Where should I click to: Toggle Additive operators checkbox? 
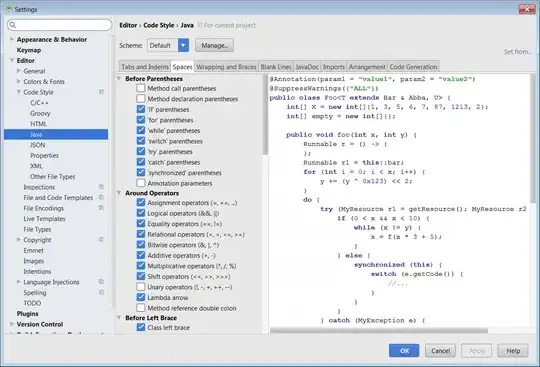click(141, 255)
